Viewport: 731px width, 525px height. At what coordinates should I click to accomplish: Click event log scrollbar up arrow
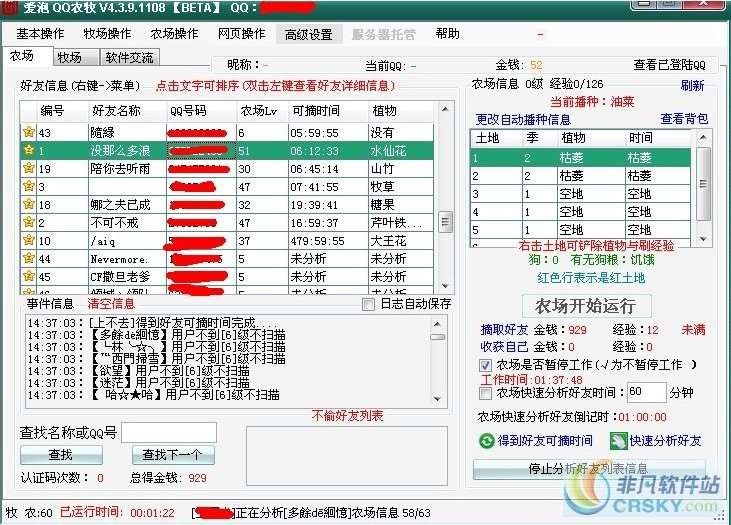[x=437, y=324]
